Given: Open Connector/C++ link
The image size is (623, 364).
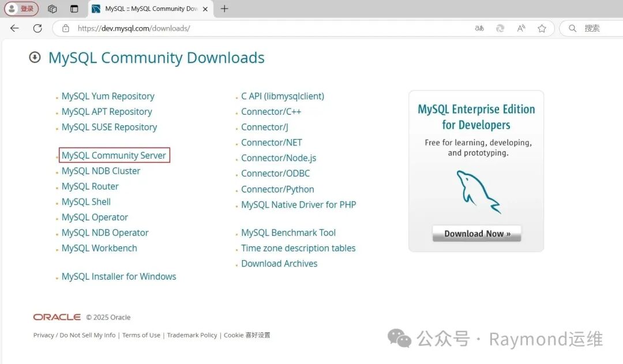Looking at the screenshot, I should 271,112.
